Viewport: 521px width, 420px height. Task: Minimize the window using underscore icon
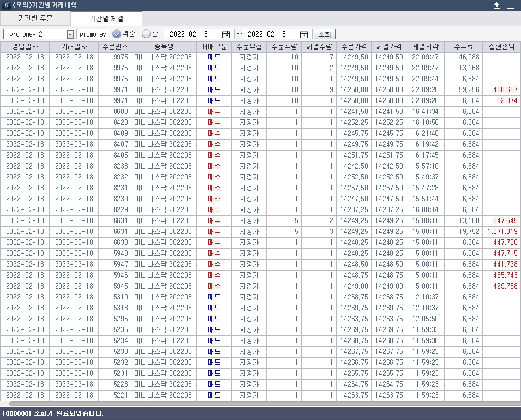pyautogui.click(x=511, y=5)
